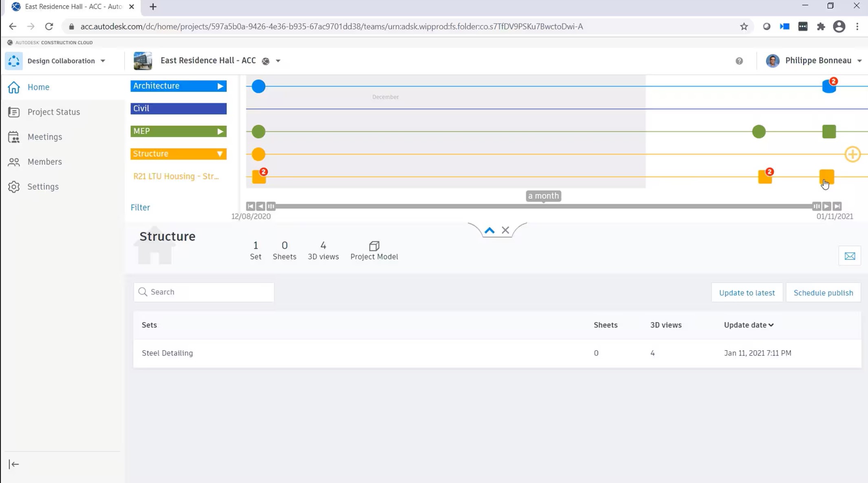868x483 pixels.
Task: Expand the Architecture team swimlane
Action: tap(220, 86)
